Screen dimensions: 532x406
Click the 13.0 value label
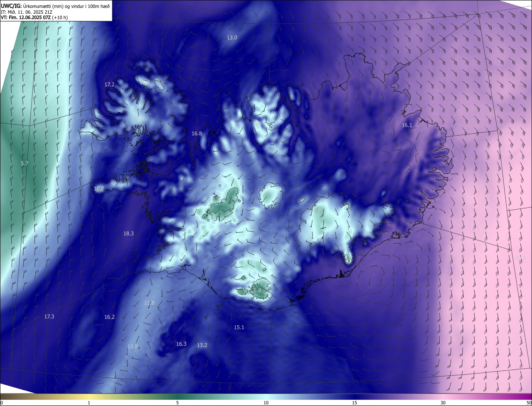[x=232, y=38]
